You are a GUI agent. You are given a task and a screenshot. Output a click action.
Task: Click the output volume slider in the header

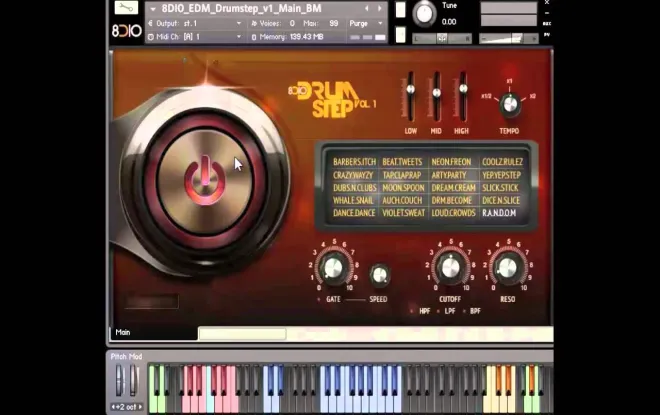click(508, 38)
